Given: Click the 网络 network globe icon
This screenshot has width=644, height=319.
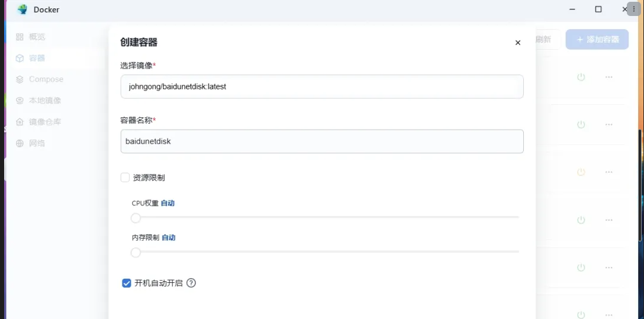Looking at the screenshot, I should pyautogui.click(x=20, y=143).
